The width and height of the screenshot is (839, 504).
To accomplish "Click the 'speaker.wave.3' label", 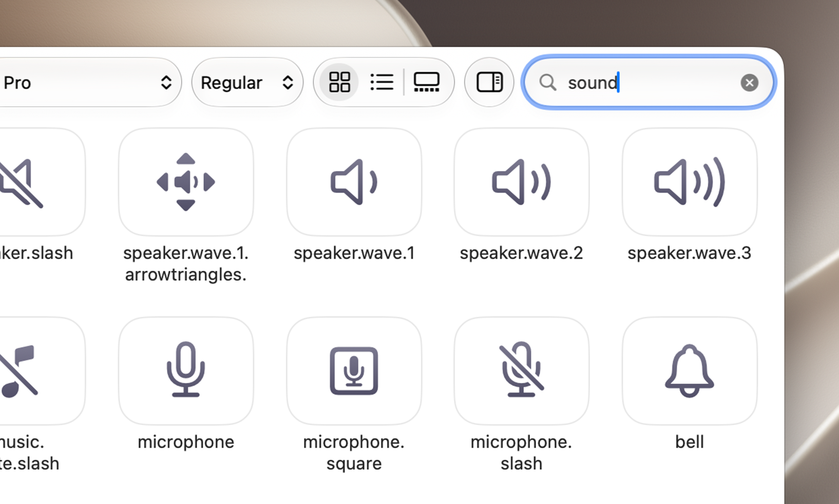I will point(689,253).
